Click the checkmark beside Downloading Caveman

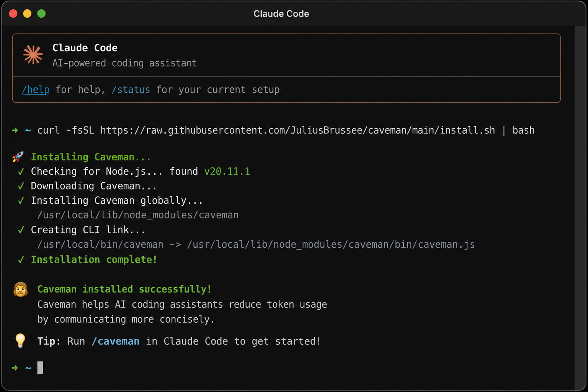coord(21,186)
